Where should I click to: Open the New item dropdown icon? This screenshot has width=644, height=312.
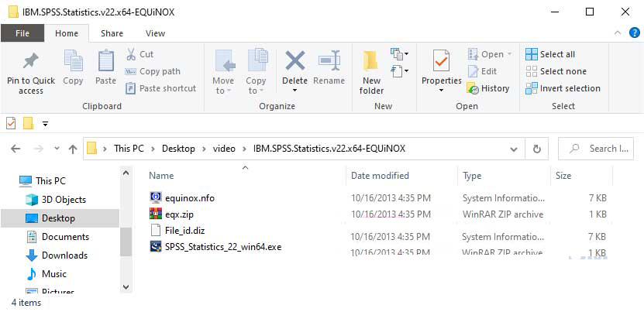point(399,53)
